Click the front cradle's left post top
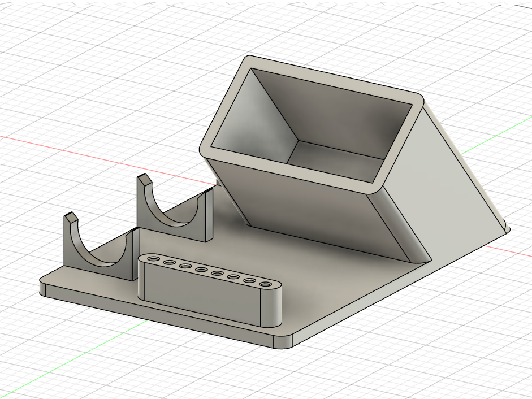532x399 pixels. coord(71,217)
